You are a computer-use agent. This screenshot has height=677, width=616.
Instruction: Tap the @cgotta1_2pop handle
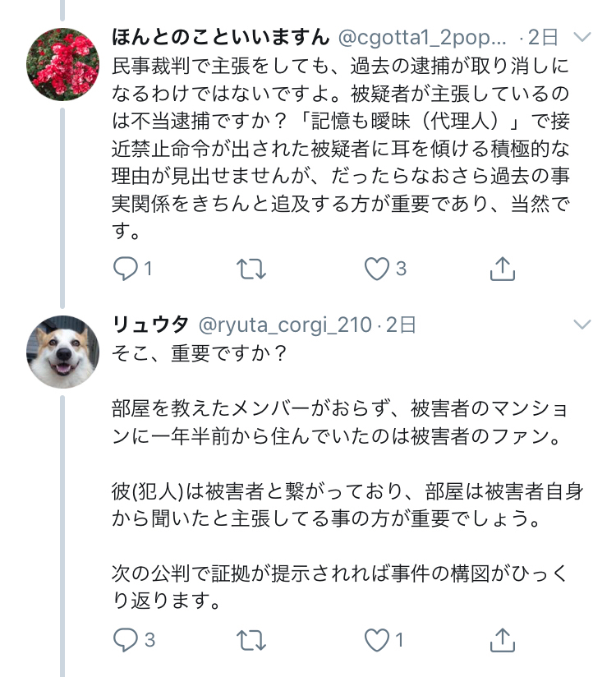click(422, 37)
